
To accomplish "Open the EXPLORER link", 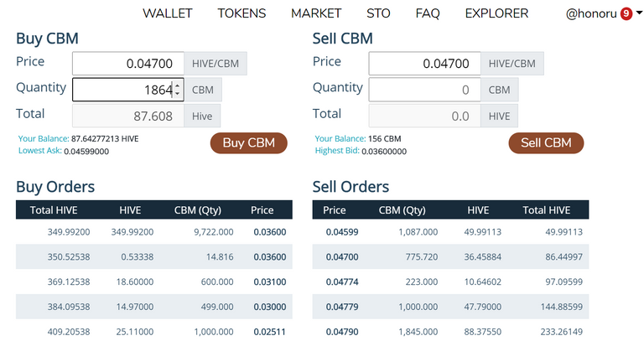I will 496,13.
